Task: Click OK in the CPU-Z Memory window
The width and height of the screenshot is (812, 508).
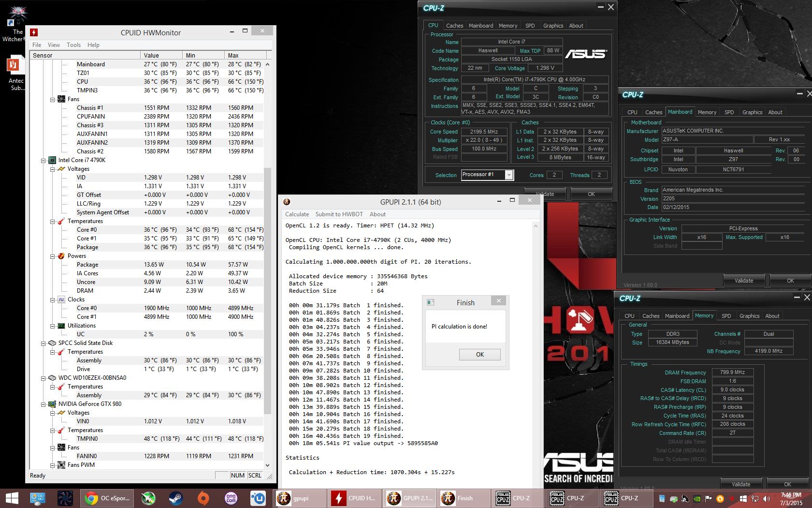Action: 787,484
